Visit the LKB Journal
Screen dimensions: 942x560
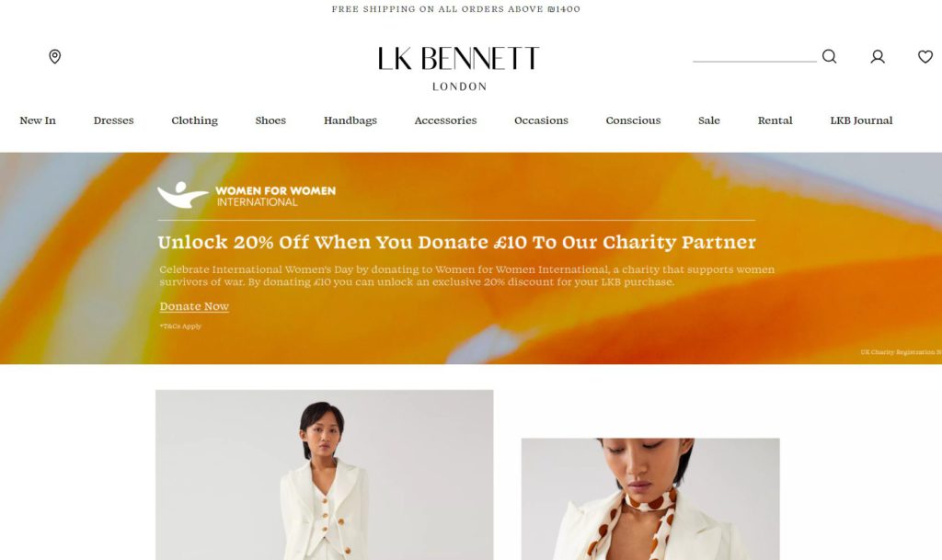coord(861,120)
